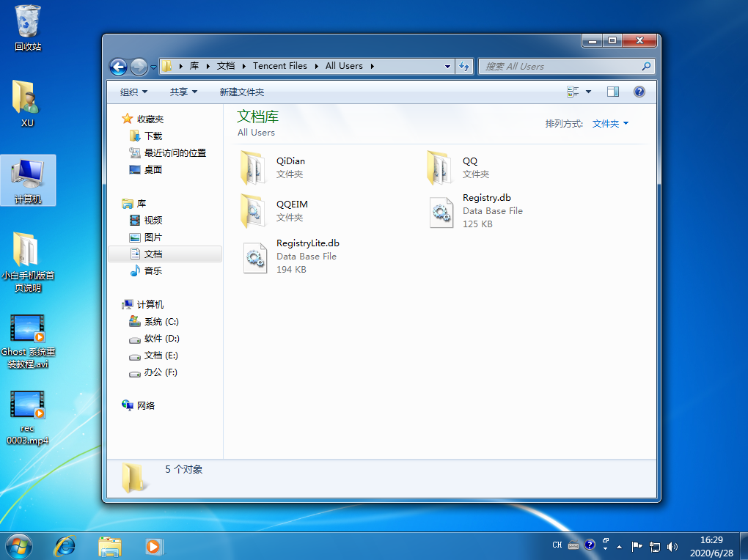Toggle the preview pane button
The height and width of the screenshot is (560, 748).
(613, 92)
